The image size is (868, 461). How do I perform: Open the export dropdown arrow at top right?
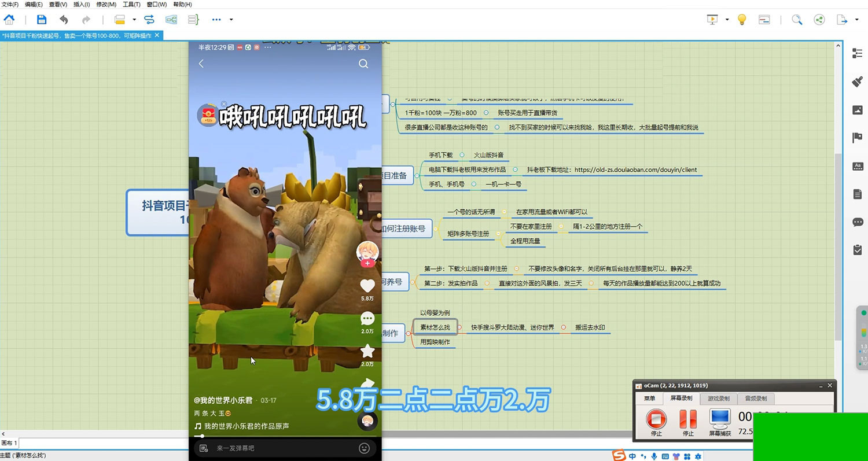857,20
